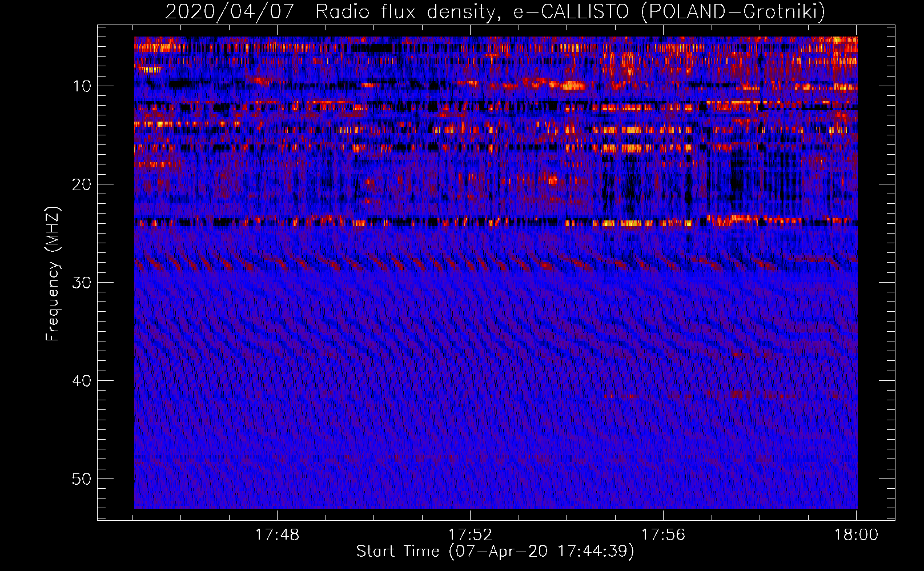Click the frequency tick label 40
The width and height of the screenshot is (924, 571).
point(82,381)
